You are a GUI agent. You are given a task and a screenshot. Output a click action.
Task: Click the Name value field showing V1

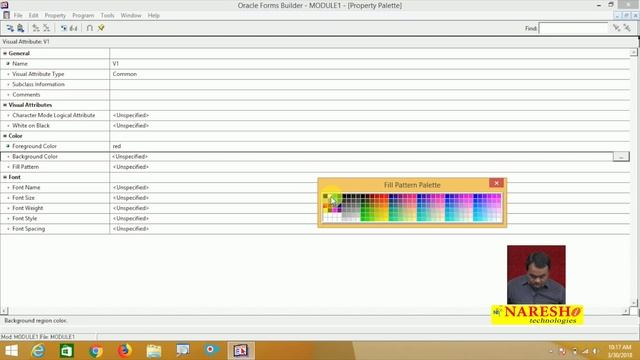(x=370, y=64)
